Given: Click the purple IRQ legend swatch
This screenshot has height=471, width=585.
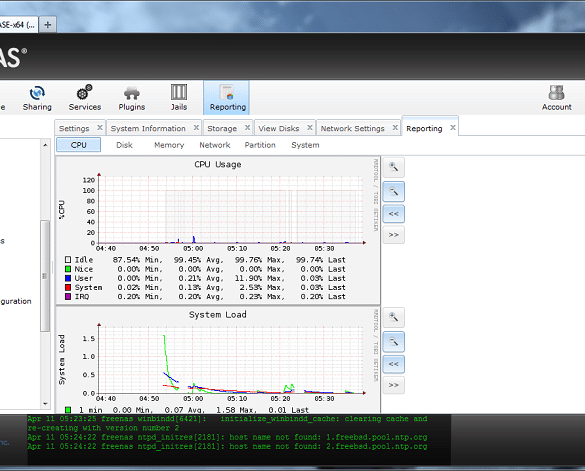Looking at the screenshot, I should click(x=68, y=296).
